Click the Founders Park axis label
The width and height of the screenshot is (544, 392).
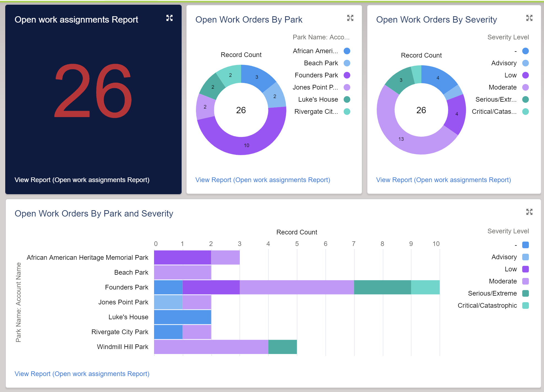126,287
